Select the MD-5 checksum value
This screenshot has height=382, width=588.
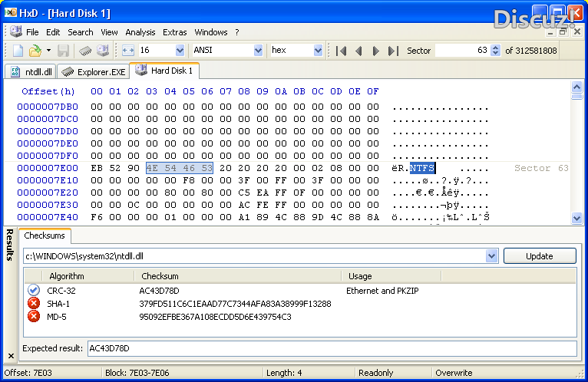(215, 317)
